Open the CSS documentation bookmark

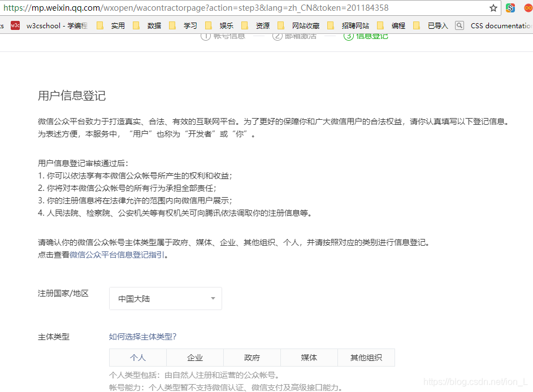coord(493,25)
